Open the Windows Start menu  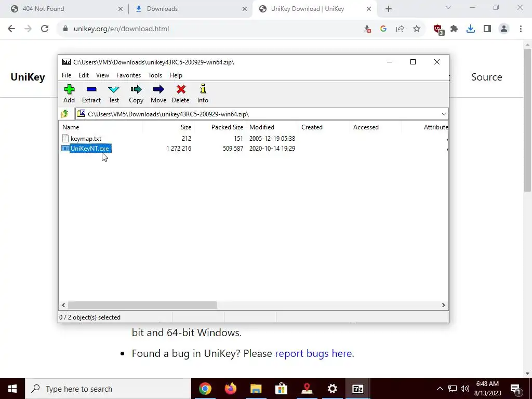(x=12, y=389)
